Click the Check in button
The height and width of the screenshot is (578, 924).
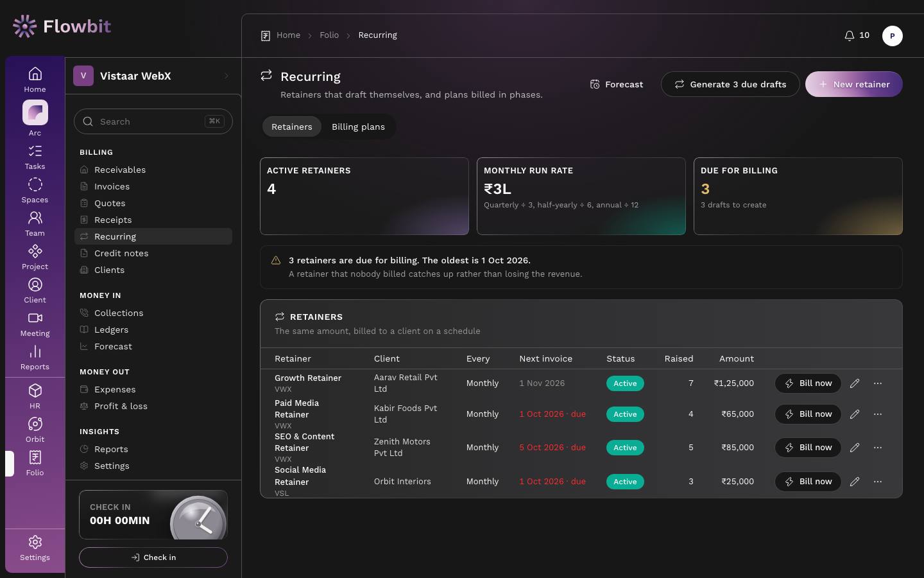pos(153,557)
